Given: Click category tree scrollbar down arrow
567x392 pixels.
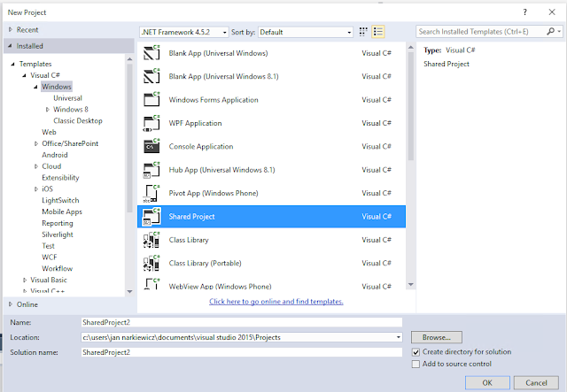Looking at the screenshot, I should pyautogui.click(x=130, y=291).
